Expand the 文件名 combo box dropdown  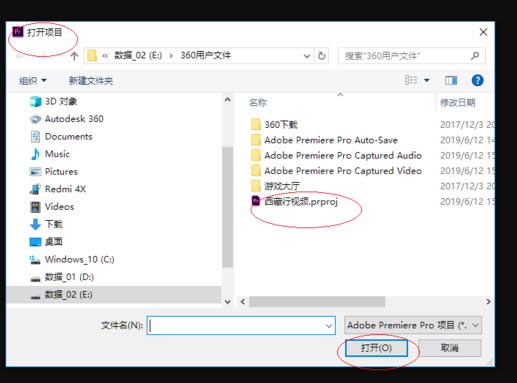coord(329,326)
